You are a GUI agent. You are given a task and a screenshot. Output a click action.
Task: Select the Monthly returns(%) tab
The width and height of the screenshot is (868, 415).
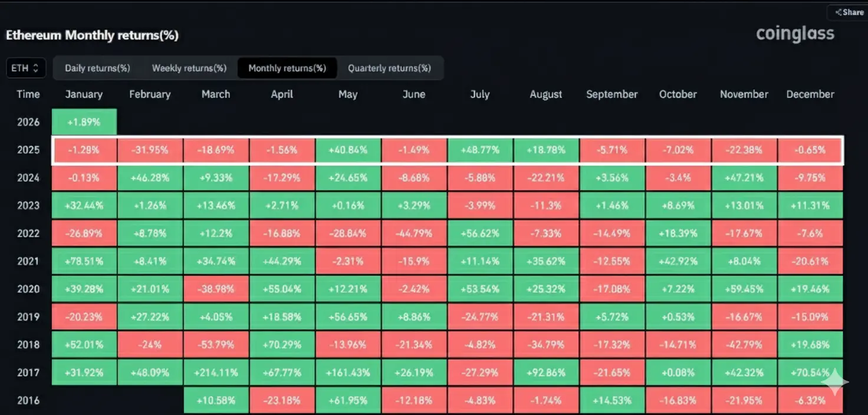pos(287,68)
